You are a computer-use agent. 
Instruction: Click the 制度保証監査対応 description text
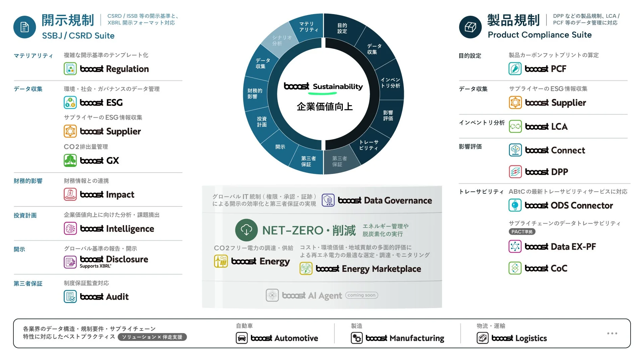coord(86,283)
